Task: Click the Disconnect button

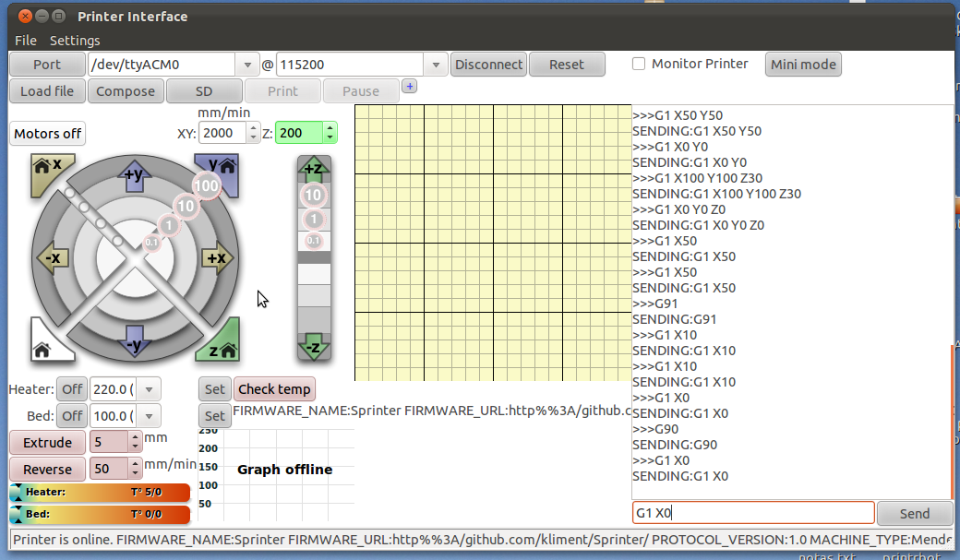Action: coord(488,65)
